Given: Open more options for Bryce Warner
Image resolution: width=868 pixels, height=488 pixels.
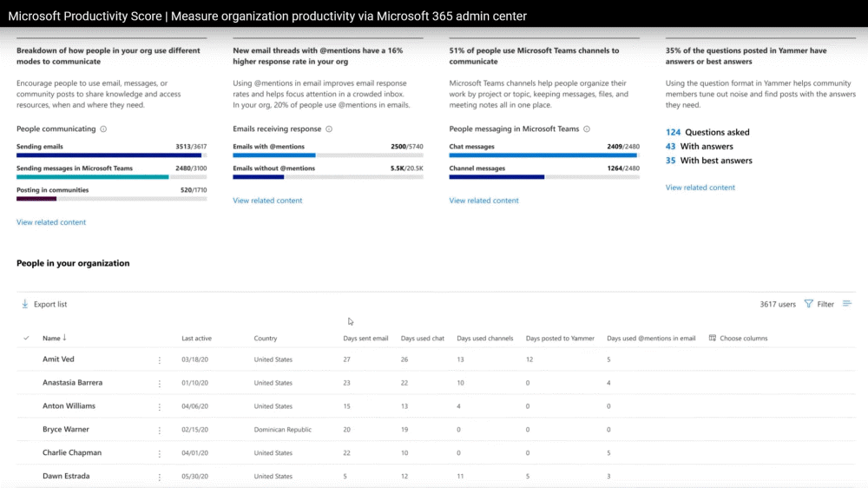Looking at the screenshot, I should point(159,430).
